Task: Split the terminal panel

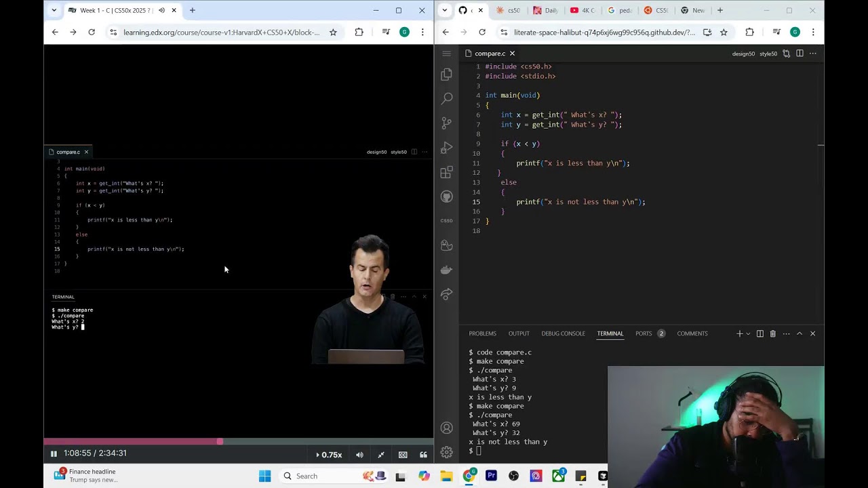Action: pyautogui.click(x=760, y=333)
